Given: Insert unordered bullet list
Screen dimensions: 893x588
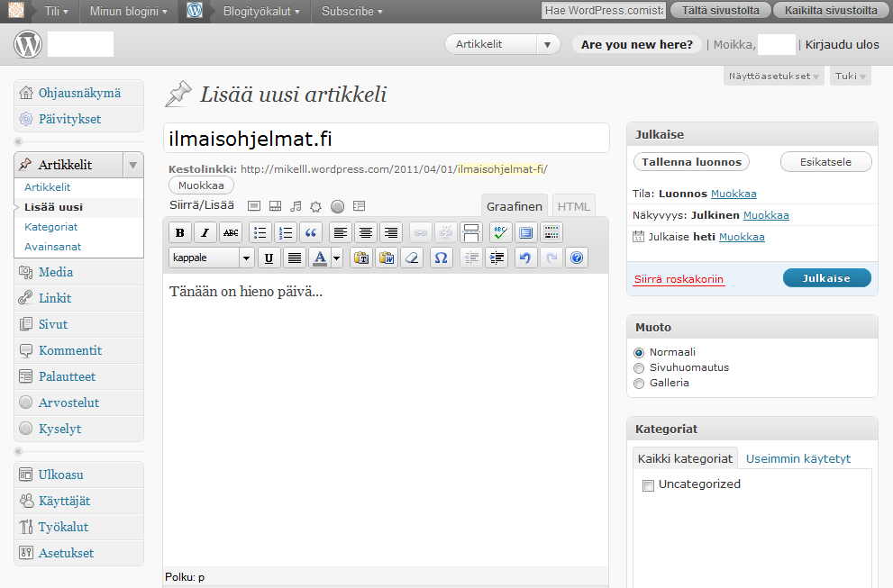Looking at the screenshot, I should [260, 232].
